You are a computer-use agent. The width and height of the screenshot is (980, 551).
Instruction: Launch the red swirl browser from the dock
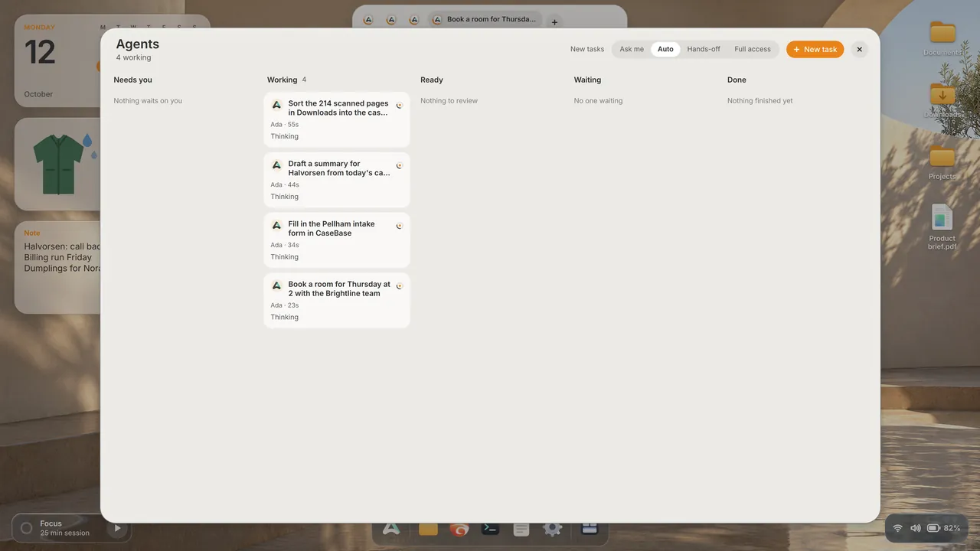pos(459,529)
